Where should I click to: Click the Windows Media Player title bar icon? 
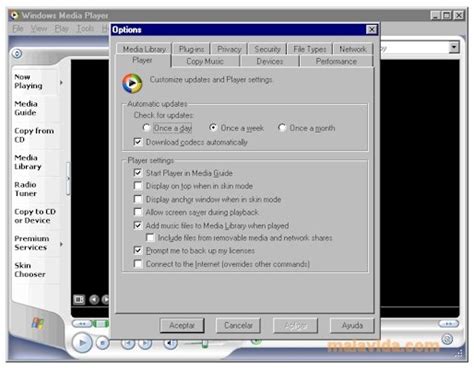[15, 15]
